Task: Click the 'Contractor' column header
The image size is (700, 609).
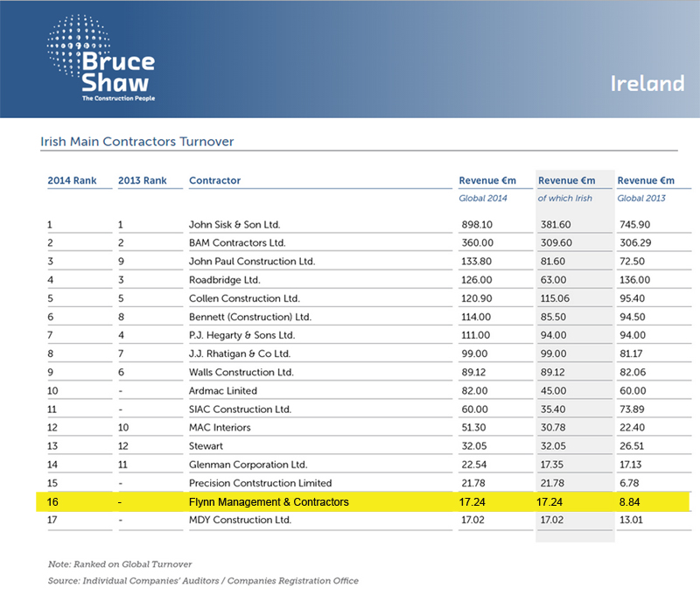Action: click(214, 180)
